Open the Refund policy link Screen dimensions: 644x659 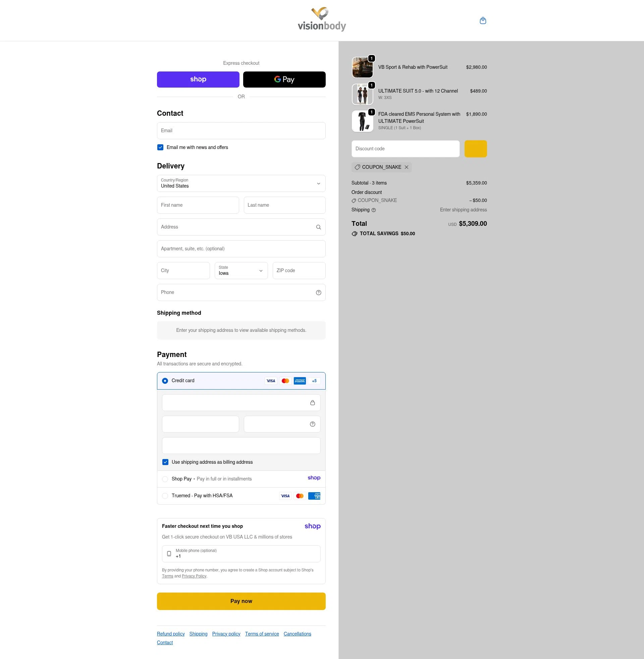point(170,633)
